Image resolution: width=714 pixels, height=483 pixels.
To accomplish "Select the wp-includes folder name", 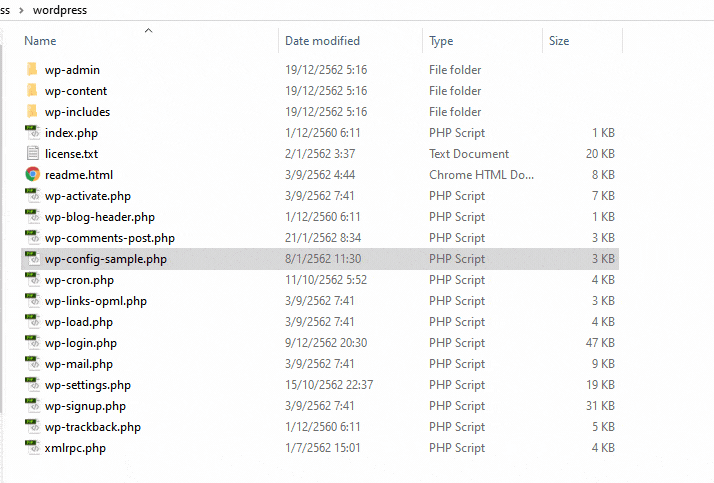I will pos(77,112).
